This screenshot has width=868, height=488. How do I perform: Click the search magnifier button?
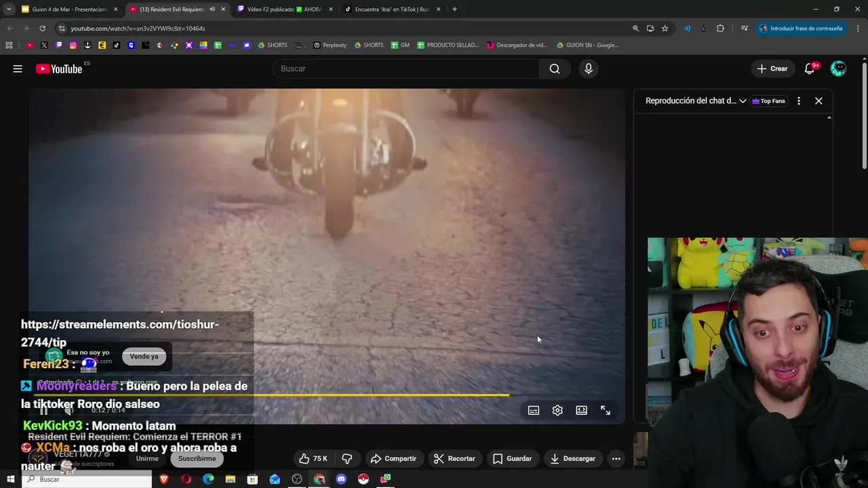point(555,68)
